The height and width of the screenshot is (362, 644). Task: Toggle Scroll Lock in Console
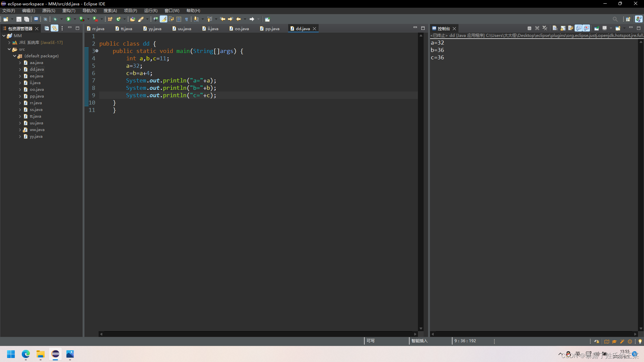pos(563,28)
